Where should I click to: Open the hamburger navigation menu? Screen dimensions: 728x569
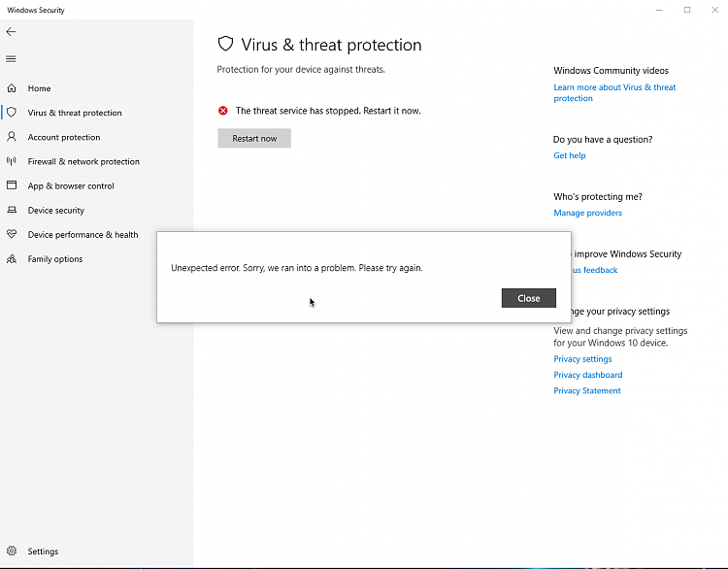pyautogui.click(x=12, y=58)
